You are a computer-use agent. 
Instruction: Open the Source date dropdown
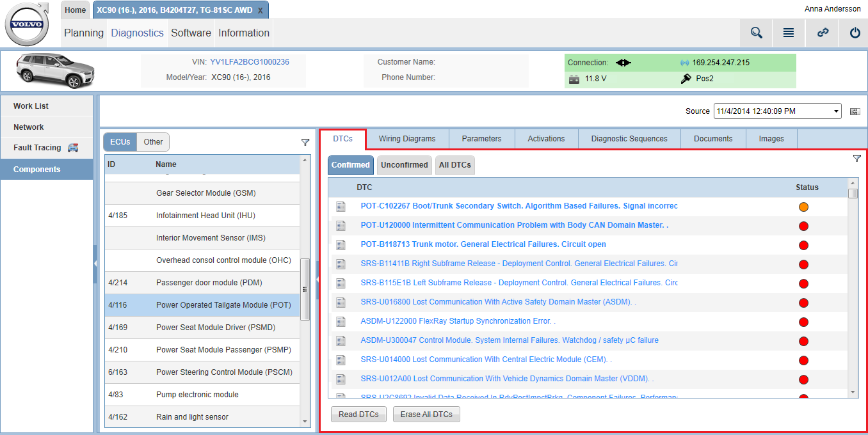pyautogui.click(x=778, y=111)
